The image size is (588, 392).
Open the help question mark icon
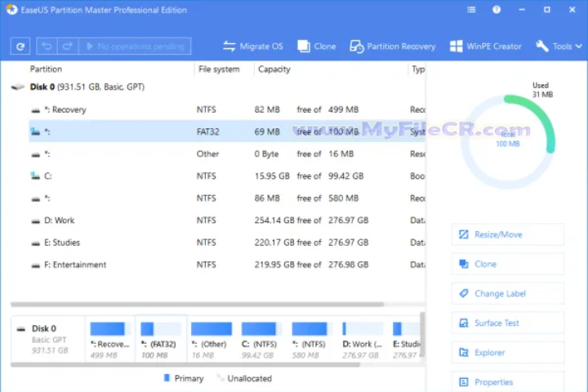click(x=497, y=10)
